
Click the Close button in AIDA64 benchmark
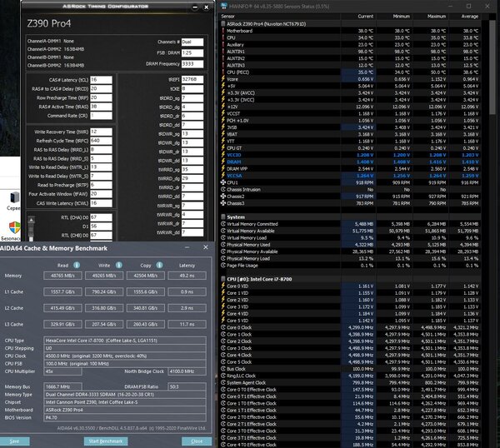(x=197, y=441)
